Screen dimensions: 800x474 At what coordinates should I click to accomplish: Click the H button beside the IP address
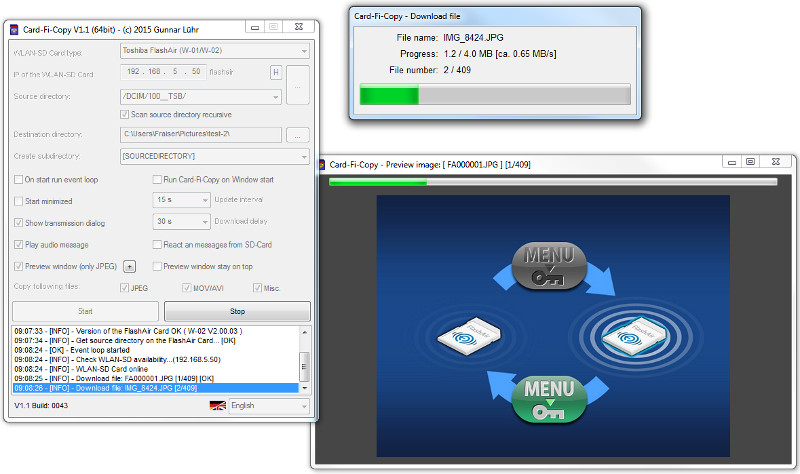coord(276,72)
